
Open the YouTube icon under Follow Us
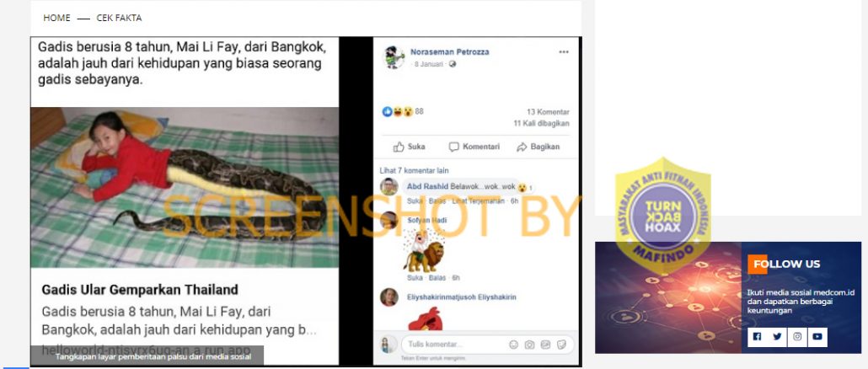(817, 336)
